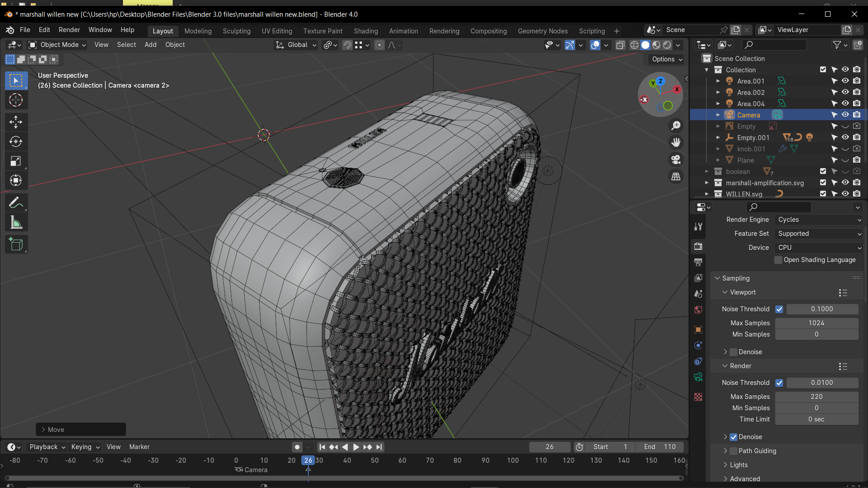Select the Measure tool
This screenshot has width=868, height=488.
[x=16, y=222]
